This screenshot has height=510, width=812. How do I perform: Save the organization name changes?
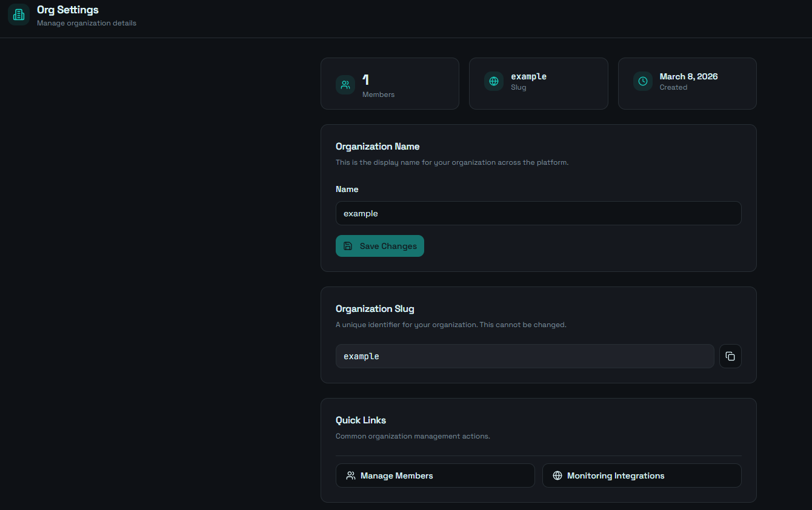[380, 246]
